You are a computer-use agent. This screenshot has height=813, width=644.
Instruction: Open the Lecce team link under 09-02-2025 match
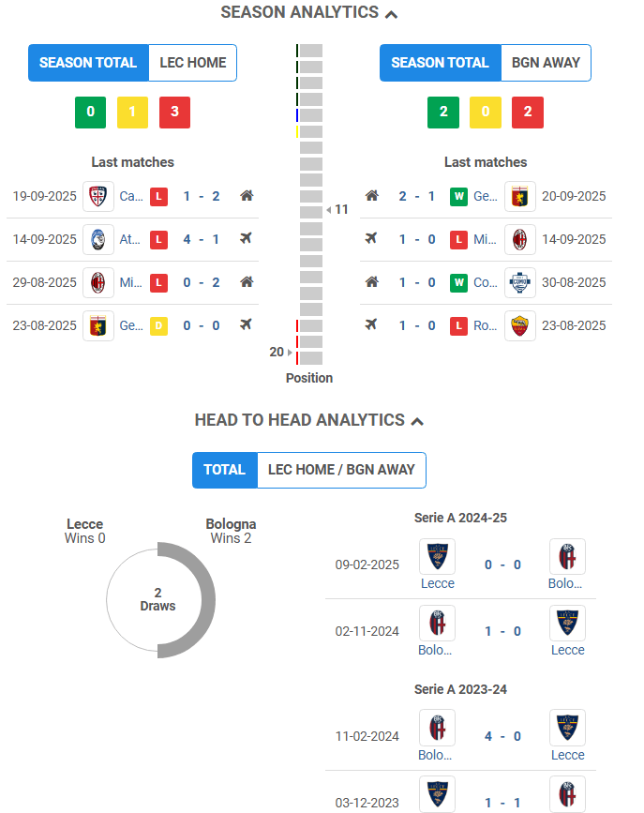click(x=437, y=583)
